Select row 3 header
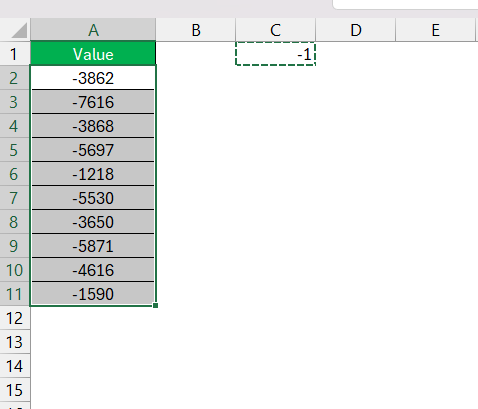Viewport: 478px width, 409px height. [15, 102]
